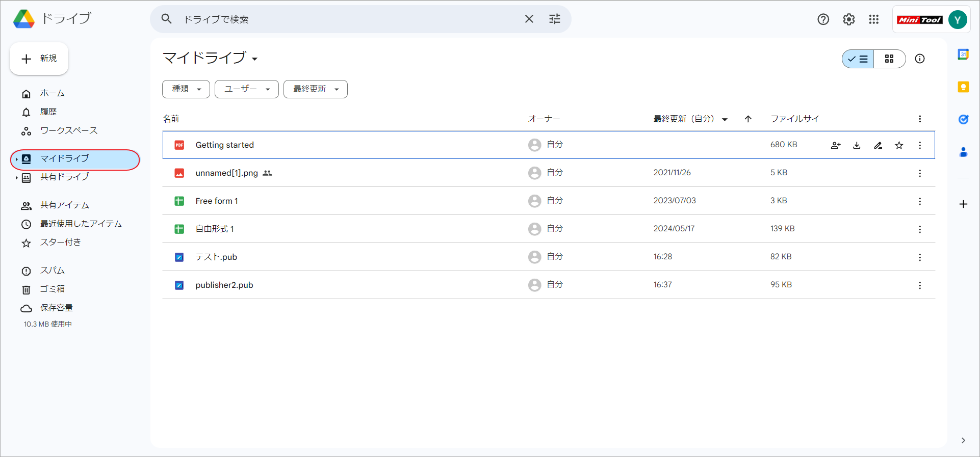Click 10.3 MB 使用中 storage usage

tap(48, 324)
